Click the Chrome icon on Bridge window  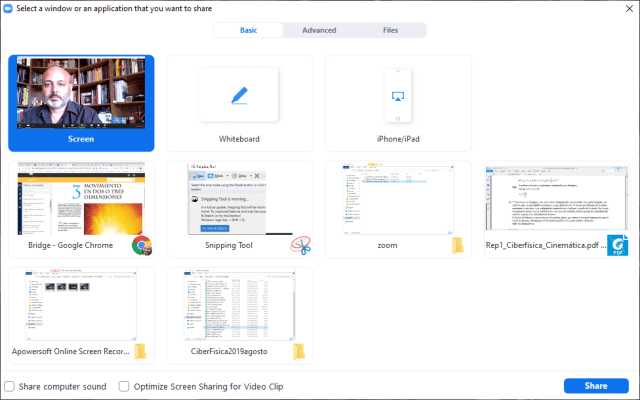click(142, 245)
